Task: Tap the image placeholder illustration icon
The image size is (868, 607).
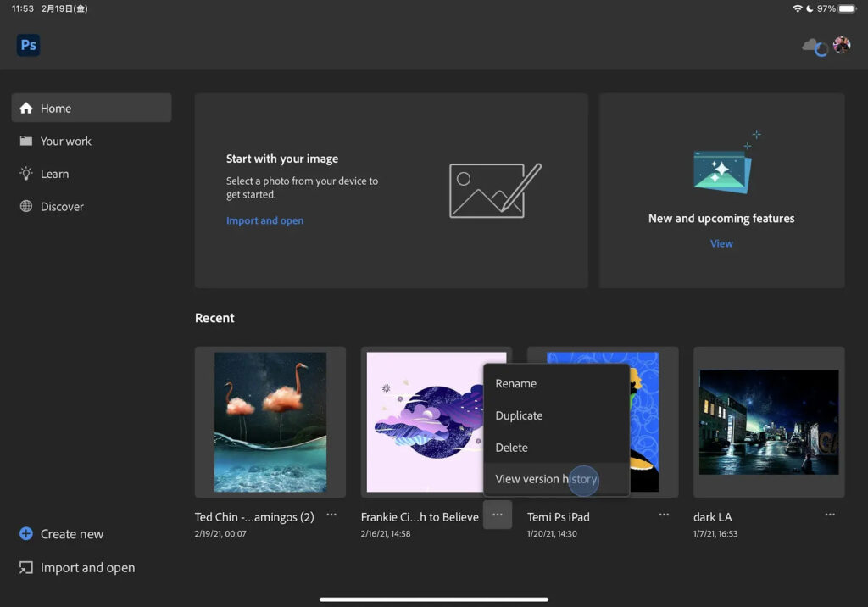Action: pyautogui.click(x=492, y=189)
